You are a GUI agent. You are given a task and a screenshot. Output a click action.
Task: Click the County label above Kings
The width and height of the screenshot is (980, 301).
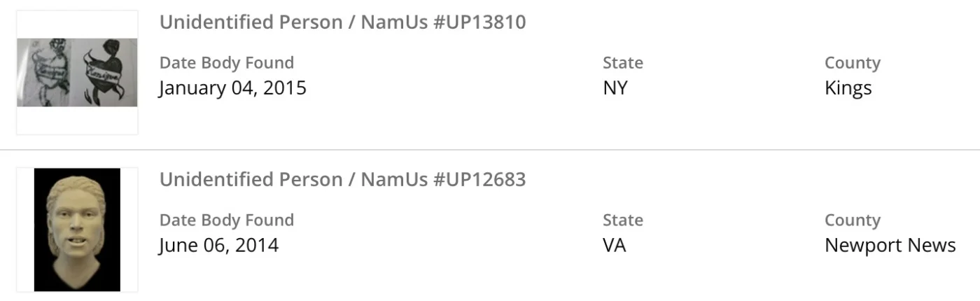coord(852,63)
